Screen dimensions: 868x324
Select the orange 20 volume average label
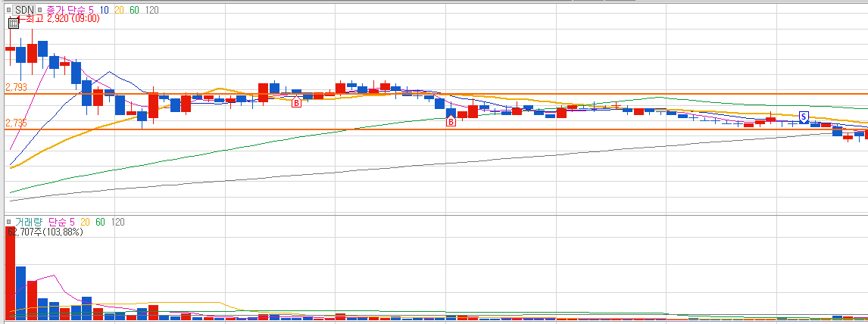[x=86, y=222]
